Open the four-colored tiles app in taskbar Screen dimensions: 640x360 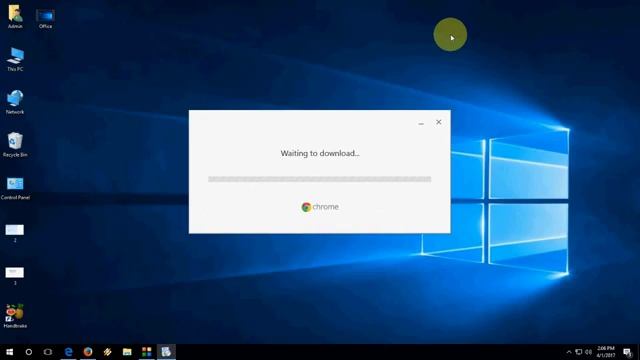click(x=147, y=352)
